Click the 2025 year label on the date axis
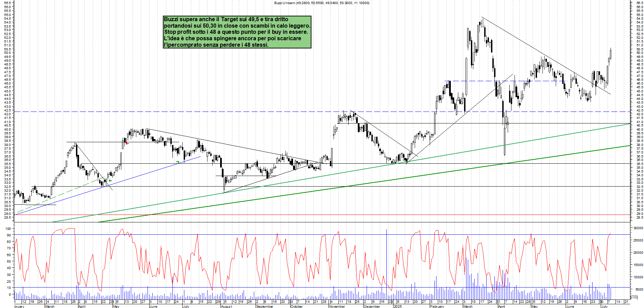Viewport: 644px width, 308px height. [x=397, y=306]
